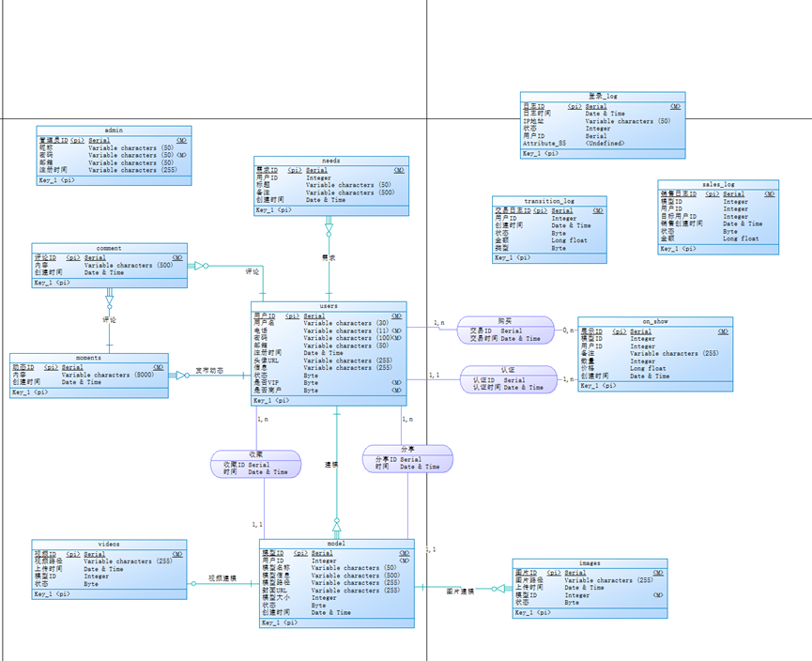The width and height of the screenshot is (812, 661).
Task: Select the 购买 association node
Action: tap(505, 330)
